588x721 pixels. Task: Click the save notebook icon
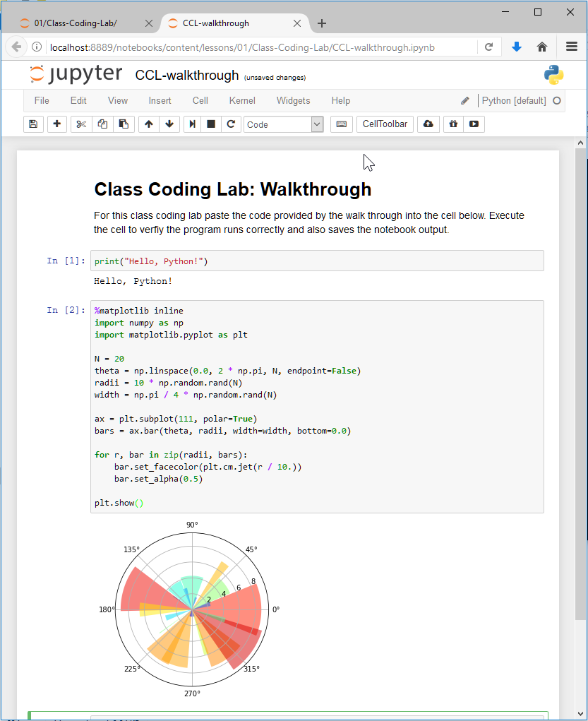click(32, 124)
